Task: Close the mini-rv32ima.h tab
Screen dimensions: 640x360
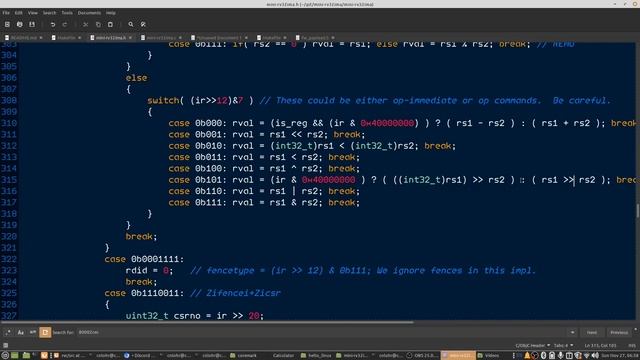Action: click(130, 38)
